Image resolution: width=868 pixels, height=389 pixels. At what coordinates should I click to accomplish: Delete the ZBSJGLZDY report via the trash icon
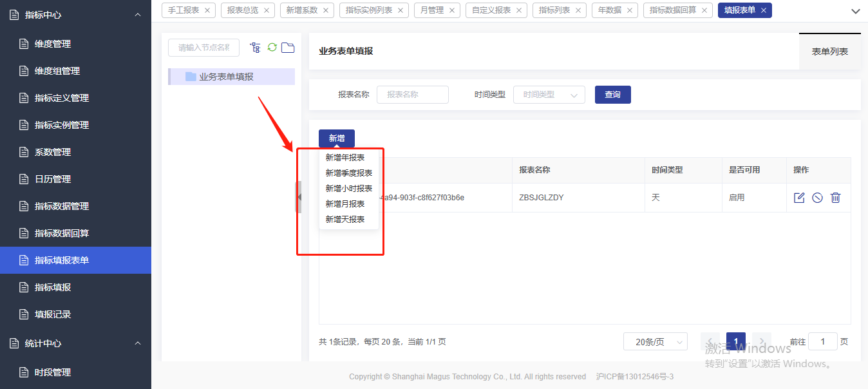pos(835,198)
